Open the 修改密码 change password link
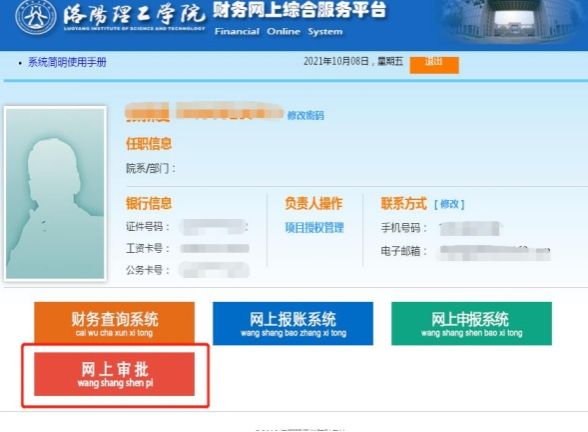 pos(305,115)
